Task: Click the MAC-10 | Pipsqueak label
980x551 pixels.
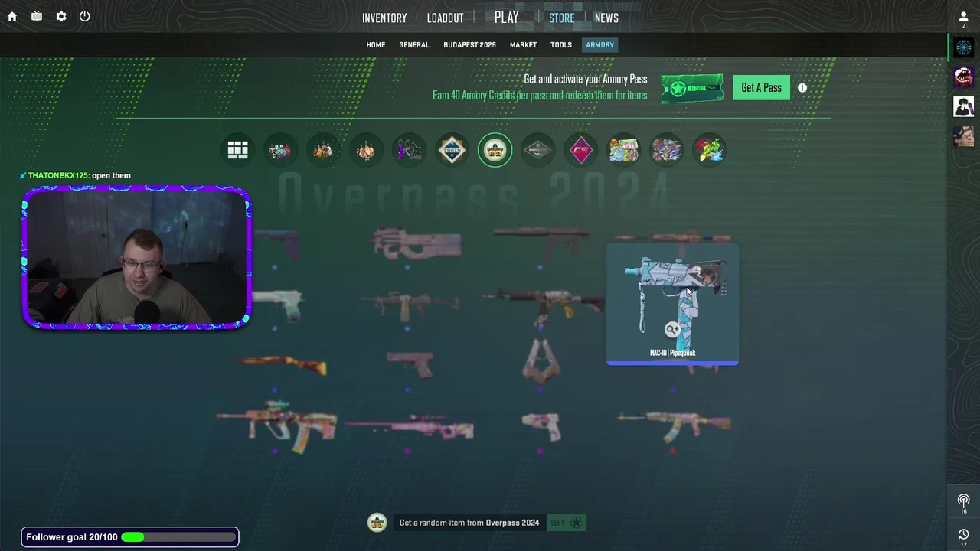Action: [672, 353]
